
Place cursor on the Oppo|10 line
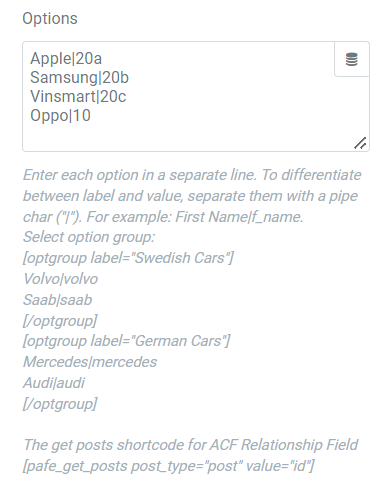[60, 116]
